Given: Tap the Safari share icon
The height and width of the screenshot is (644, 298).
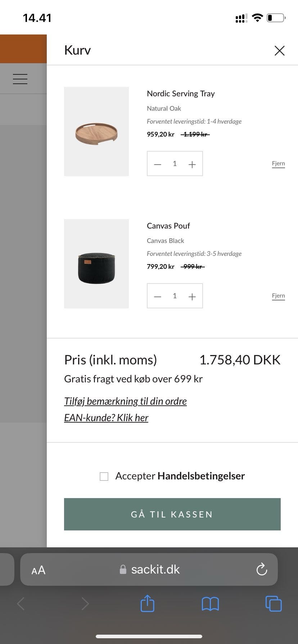Looking at the screenshot, I should pos(147,603).
